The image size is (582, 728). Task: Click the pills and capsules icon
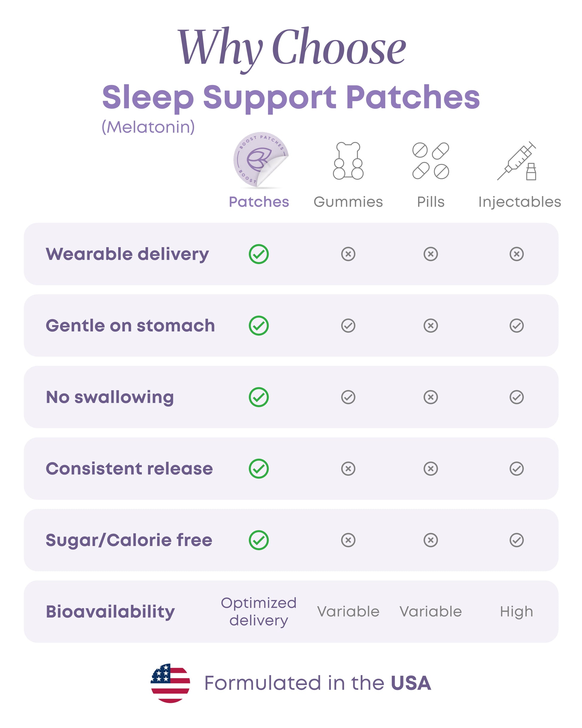coord(430,161)
